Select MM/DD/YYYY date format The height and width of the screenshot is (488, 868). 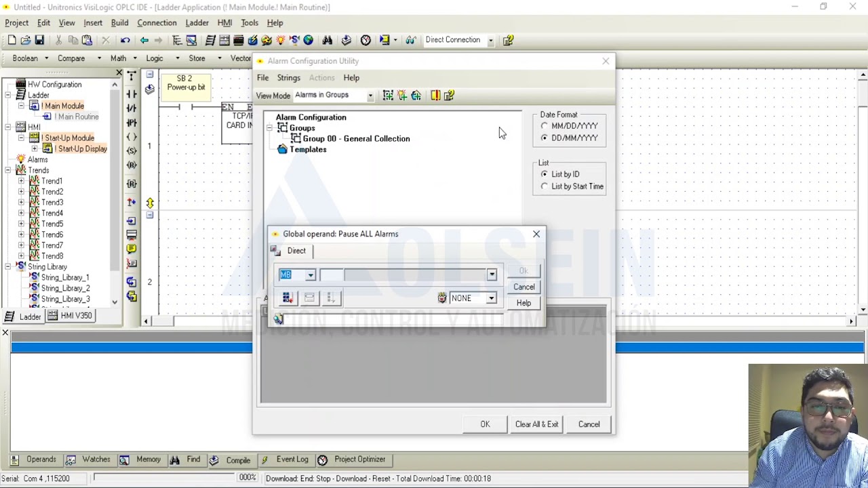pos(545,126)
